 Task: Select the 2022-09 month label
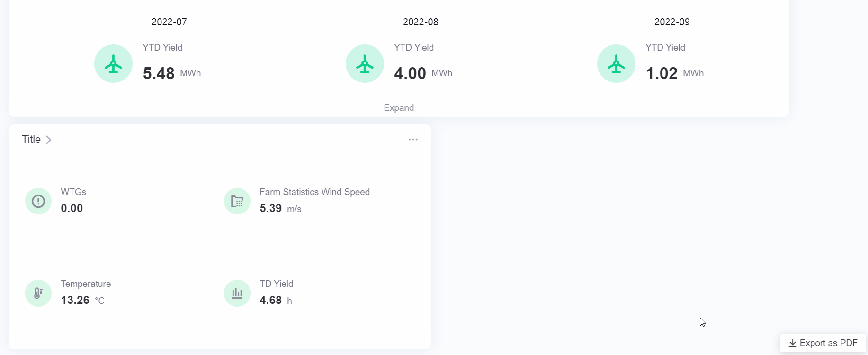[x=672, y=22]
